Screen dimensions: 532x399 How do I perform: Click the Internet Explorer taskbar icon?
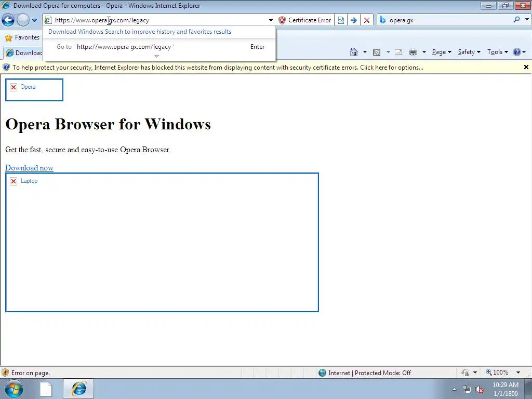point(78,389)
